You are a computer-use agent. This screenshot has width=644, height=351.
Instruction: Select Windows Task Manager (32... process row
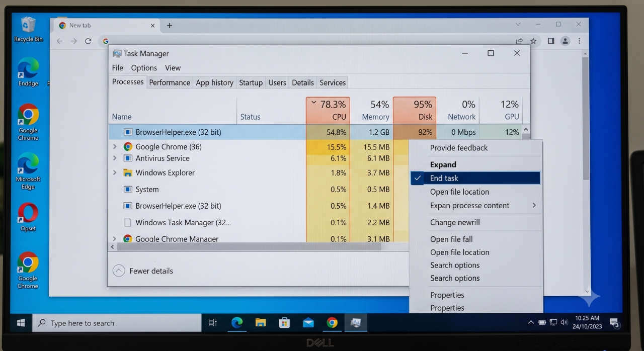[259, 222]
